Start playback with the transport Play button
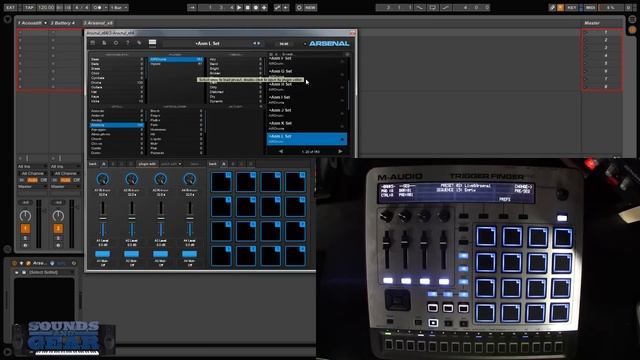Screen dimensions: 640x360 pos(239,7)
